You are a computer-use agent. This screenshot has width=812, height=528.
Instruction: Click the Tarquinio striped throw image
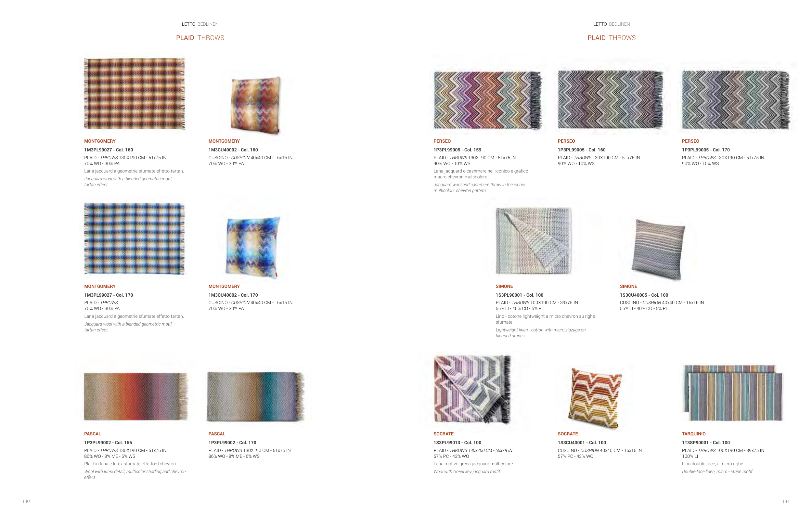[733, 393]
